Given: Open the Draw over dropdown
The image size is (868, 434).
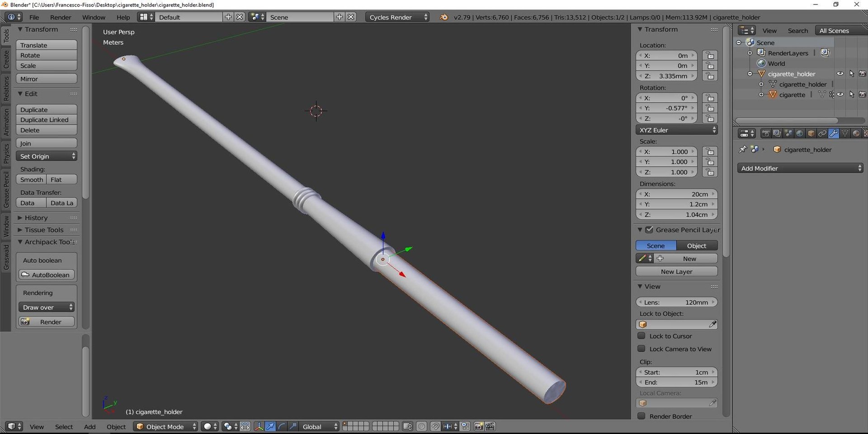Looking at the screenshot, I should [x=47, y=307].
